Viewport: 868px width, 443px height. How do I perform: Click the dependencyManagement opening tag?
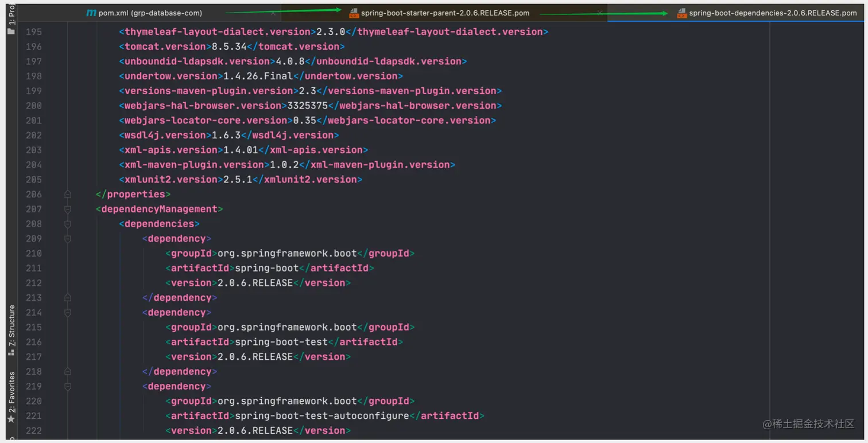159,209
